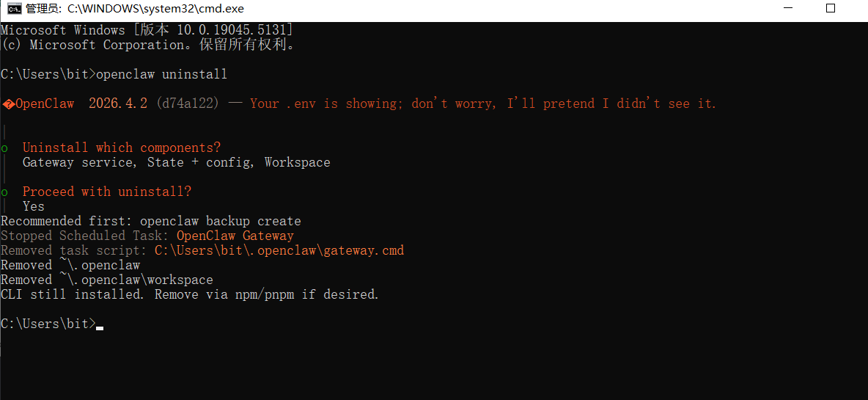Click the diamond icon before OpenClaw
The image size is (868, 400).
(8, 104)
